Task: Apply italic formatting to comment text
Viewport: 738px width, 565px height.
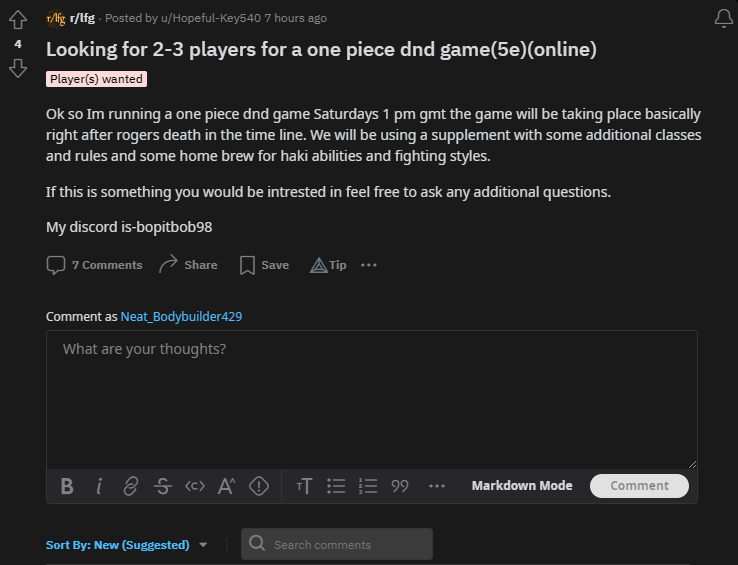Action: click(x=99, y=486)
